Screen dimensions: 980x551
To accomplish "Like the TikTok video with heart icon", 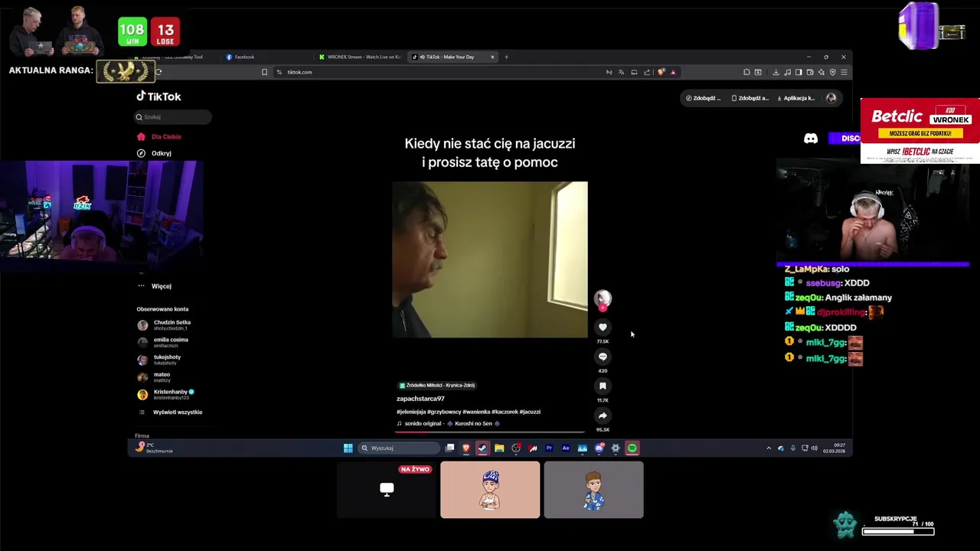I will (603, 328).
